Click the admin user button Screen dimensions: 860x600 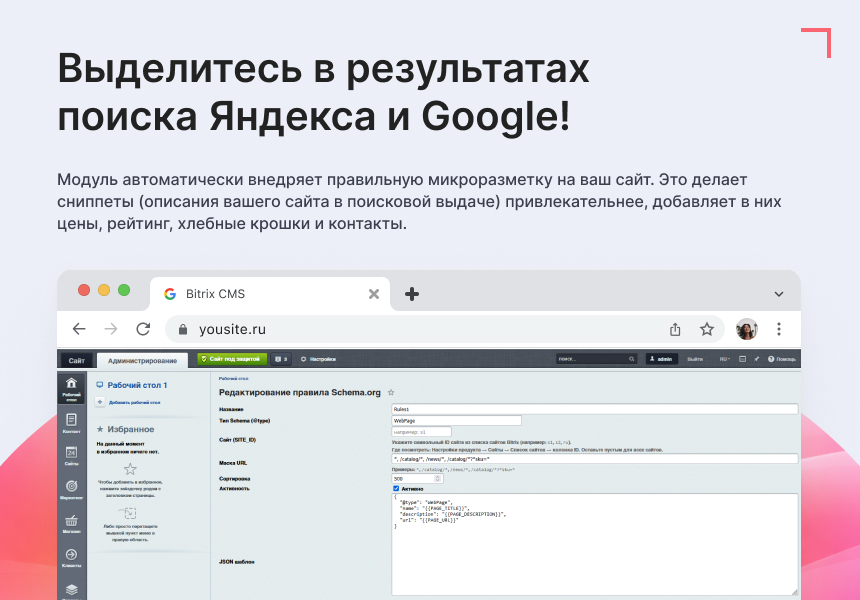click(661, 359)
